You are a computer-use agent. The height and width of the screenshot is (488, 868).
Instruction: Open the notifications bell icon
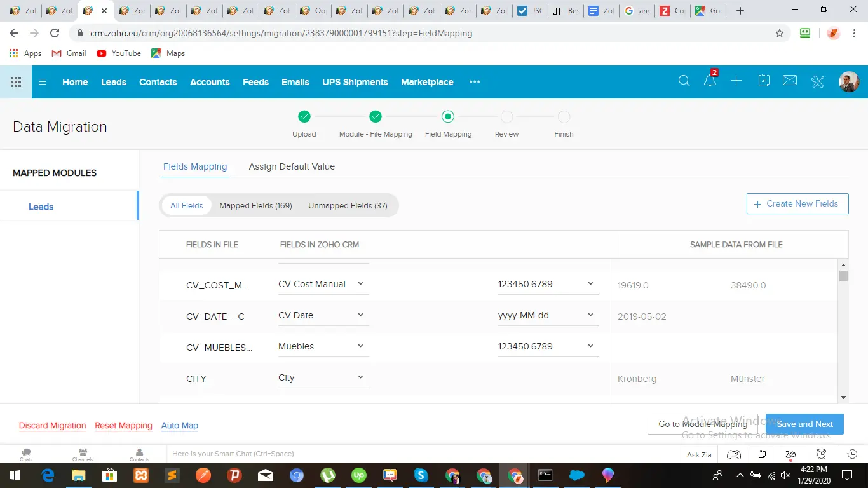click(x=710, y=81)
